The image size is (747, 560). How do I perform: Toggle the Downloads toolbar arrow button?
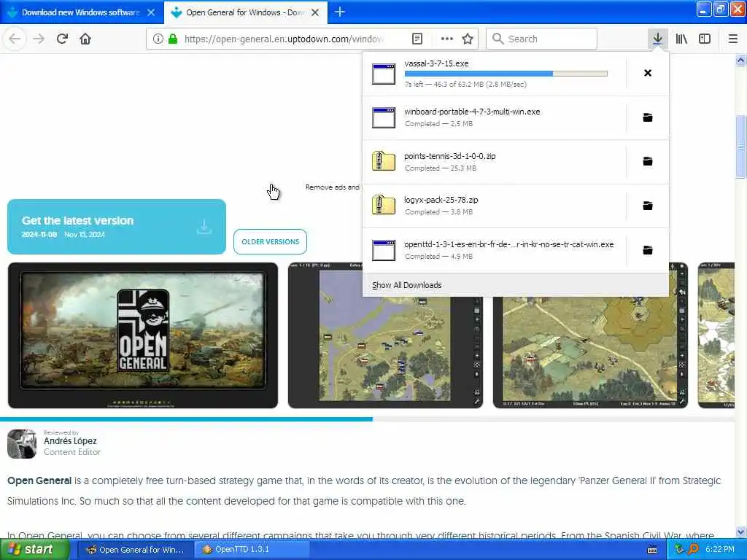coord(657,39)
